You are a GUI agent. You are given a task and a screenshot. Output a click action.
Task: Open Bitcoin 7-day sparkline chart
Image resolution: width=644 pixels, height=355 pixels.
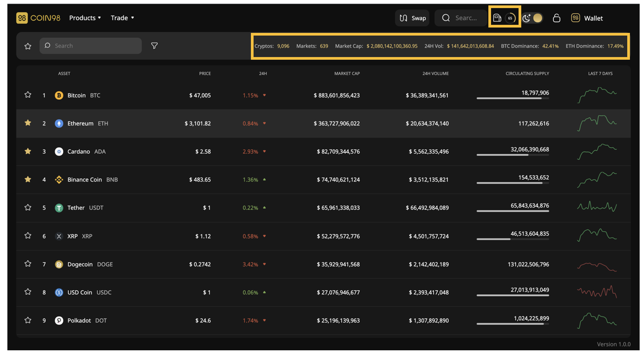coord(597,95)
